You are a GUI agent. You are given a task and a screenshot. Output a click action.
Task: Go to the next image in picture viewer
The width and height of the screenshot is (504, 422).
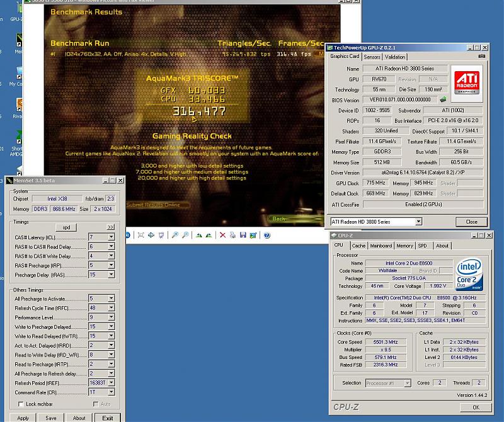click(x=128, y=236)
